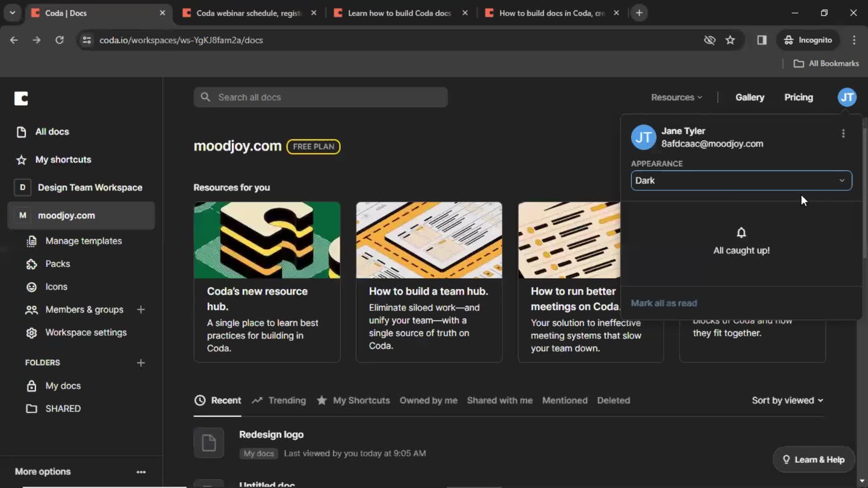Image resolution: width=868 pixels, height=488 pixels.
Task: Click the FREE PLAN badge
Action: (x=313, y=146)
